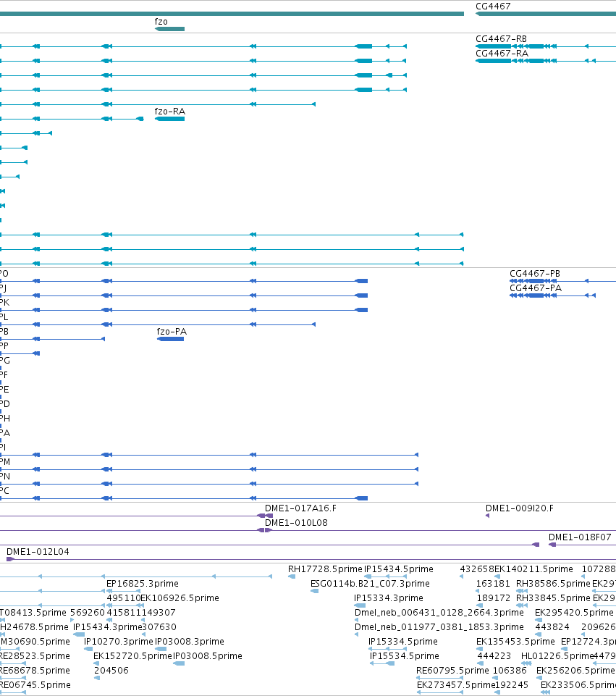Click the Dmel_neb_011977_0381_1853.3prime label
616x696 pixels.
439,627
